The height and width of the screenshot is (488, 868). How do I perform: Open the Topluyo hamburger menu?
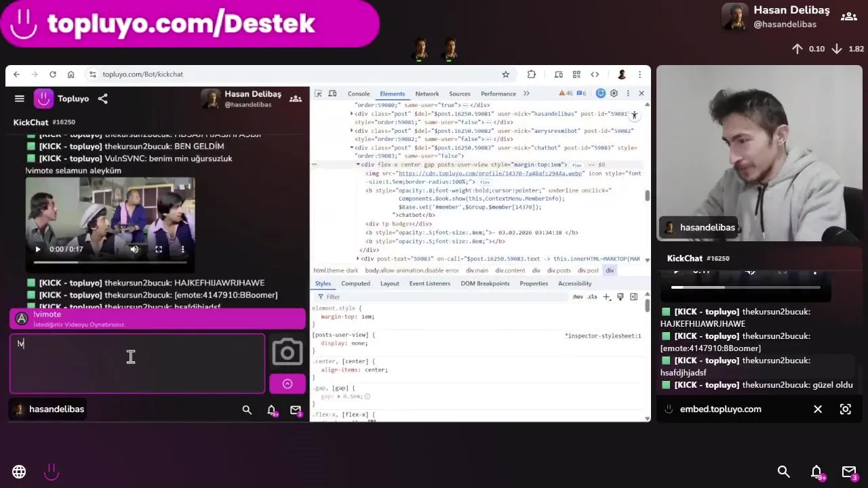(x=19, y=99)
